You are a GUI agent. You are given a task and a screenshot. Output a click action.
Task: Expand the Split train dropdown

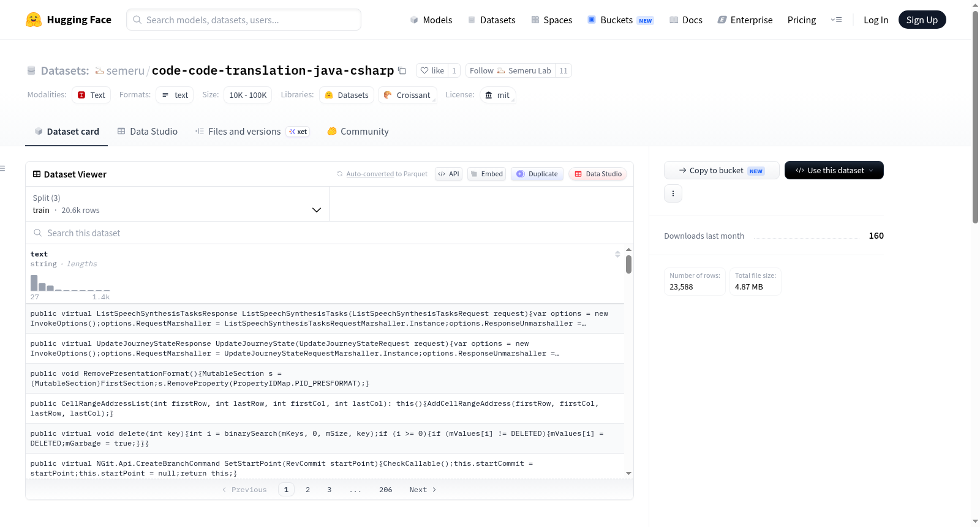(177, 204)
